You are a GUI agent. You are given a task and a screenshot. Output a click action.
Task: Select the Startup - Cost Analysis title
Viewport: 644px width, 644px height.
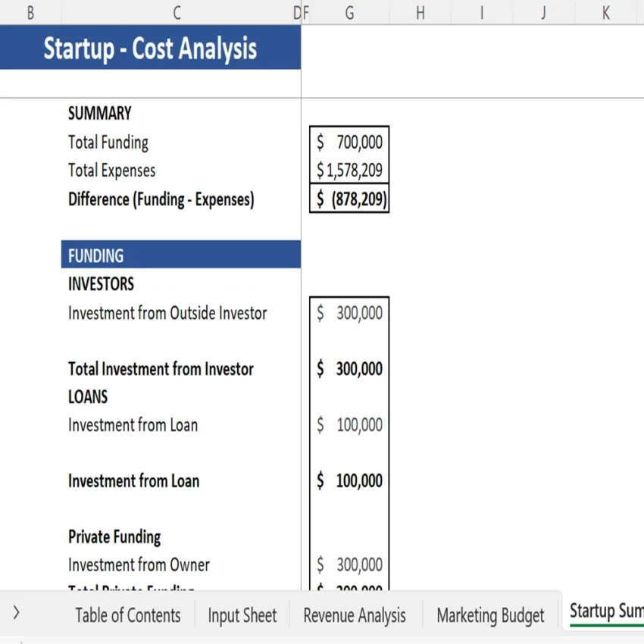(x=151, y=48)
